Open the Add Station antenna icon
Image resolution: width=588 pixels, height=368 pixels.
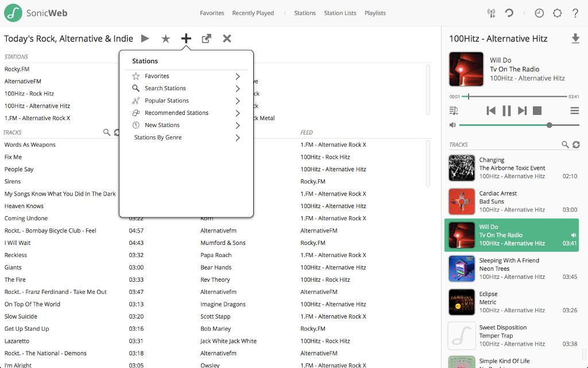[x=491, y=13]
